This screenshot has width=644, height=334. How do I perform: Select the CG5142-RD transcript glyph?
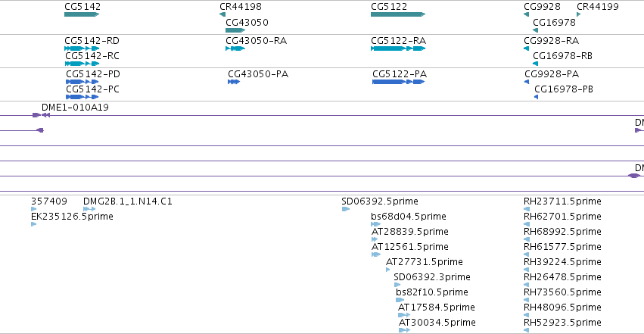[82, 48]
